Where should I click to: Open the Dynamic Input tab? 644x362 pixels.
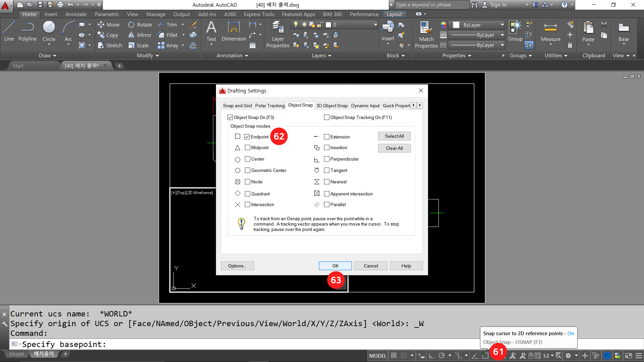point(365,106)
